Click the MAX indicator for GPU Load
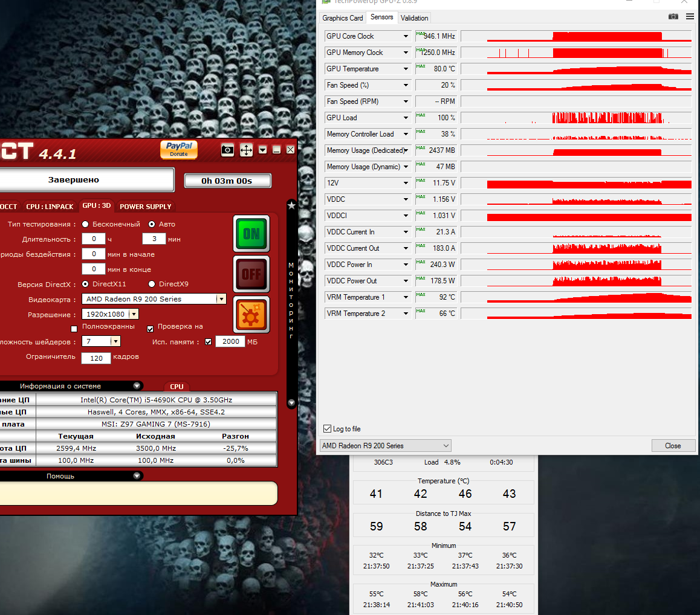The image size is (700, 615). (x=421, y=115)
